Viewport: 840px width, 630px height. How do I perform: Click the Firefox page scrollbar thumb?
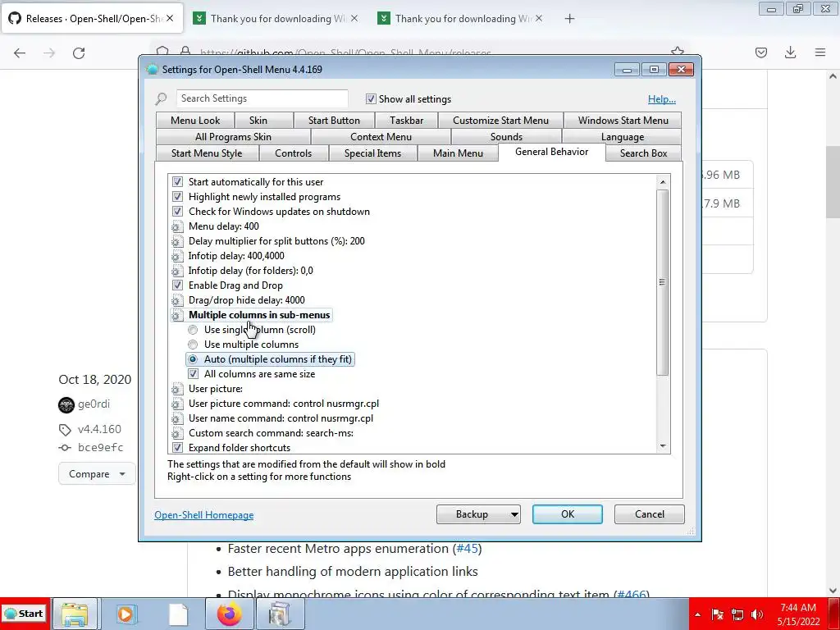[833, 182]
